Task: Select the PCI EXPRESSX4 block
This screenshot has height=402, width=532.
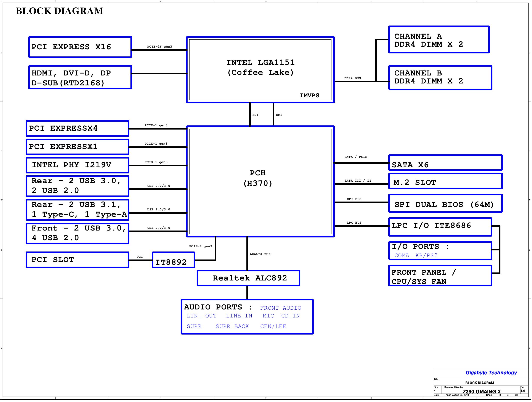Action: tap(78, 128)
